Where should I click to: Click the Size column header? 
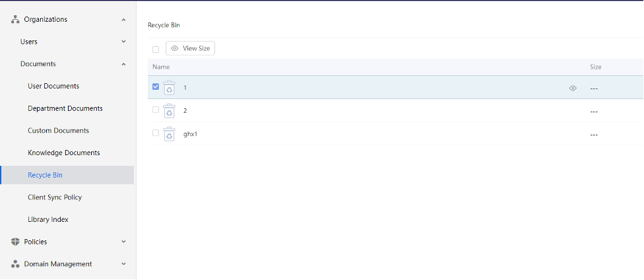coord(596,67)
